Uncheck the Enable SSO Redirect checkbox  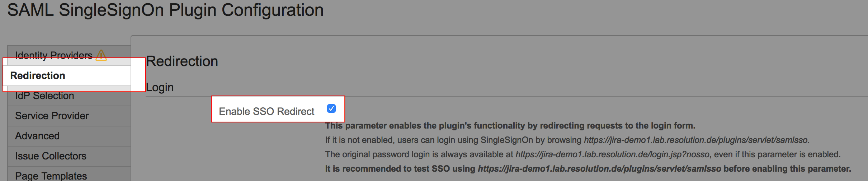point(331,108)
